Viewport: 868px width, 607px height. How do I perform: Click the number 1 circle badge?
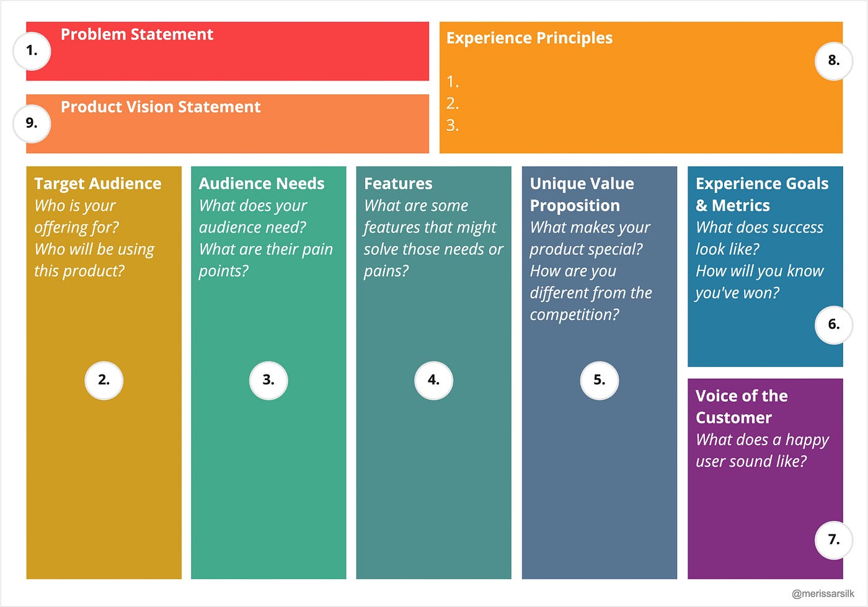[x=32, y=51]
